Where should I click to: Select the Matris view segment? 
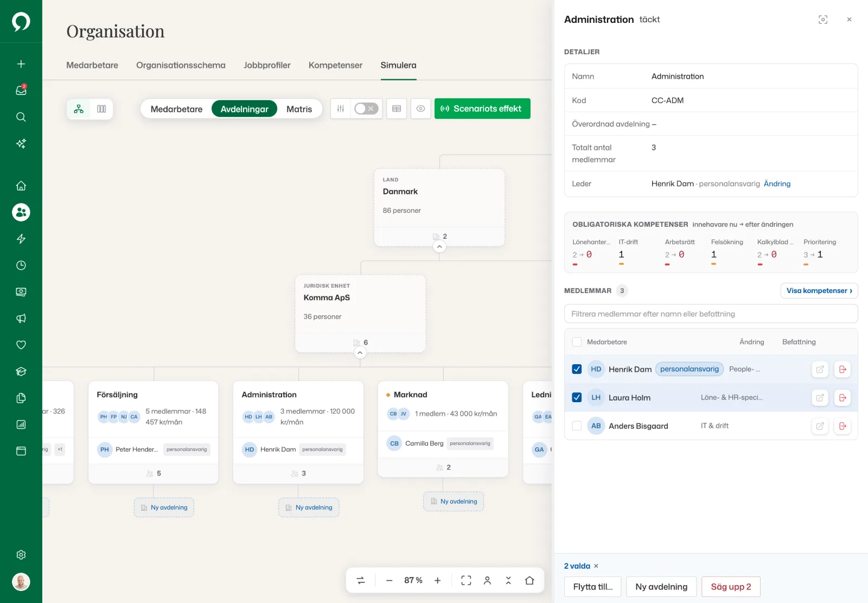click(299, 109)
